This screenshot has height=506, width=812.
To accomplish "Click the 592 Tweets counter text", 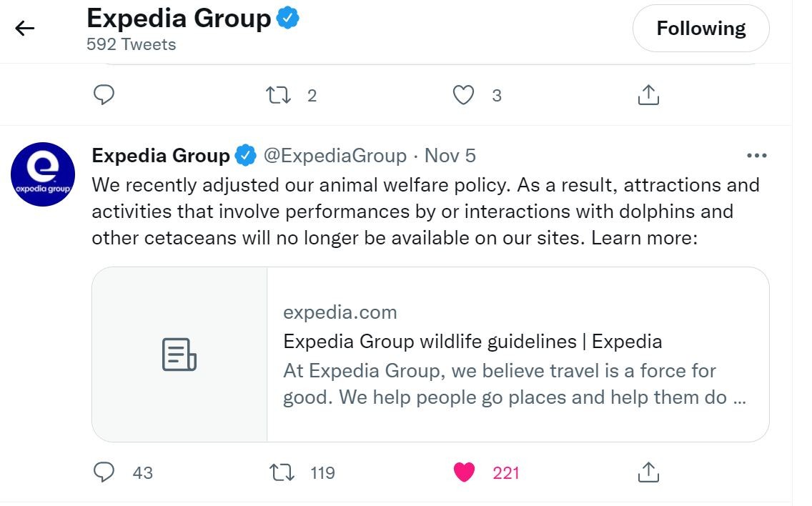I will point(131,44).
